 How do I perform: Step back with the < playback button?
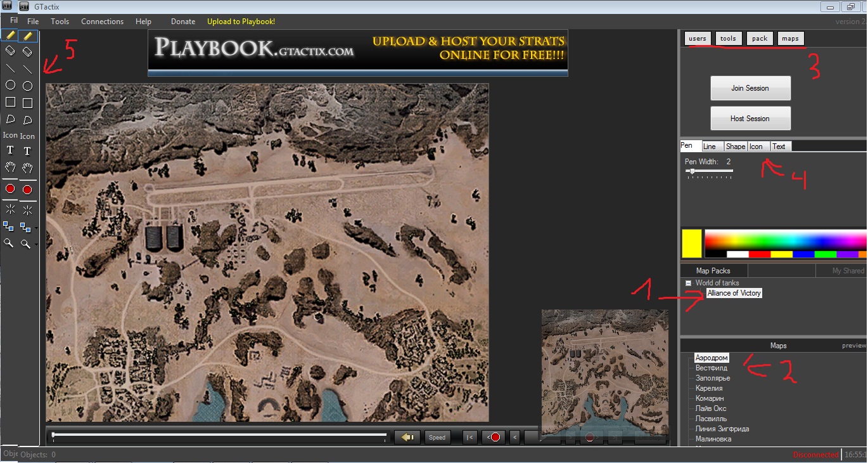tap(514, 437)
